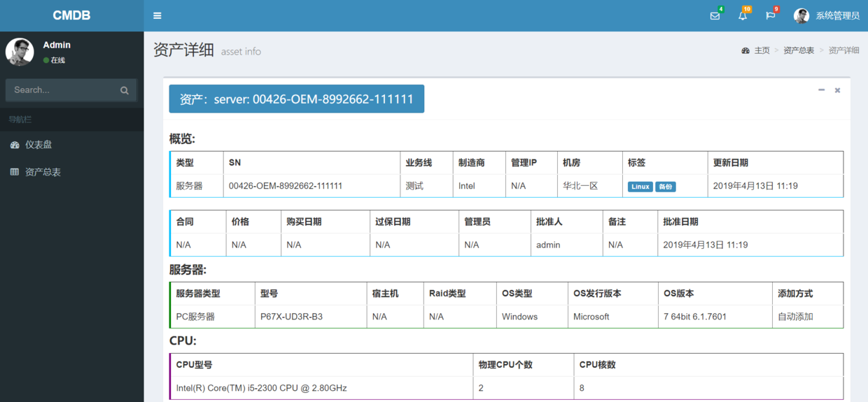Go to 主页 in the breadcrumb
The height and width of the screenshot is (402, 868).
click(x=762, y=50)
